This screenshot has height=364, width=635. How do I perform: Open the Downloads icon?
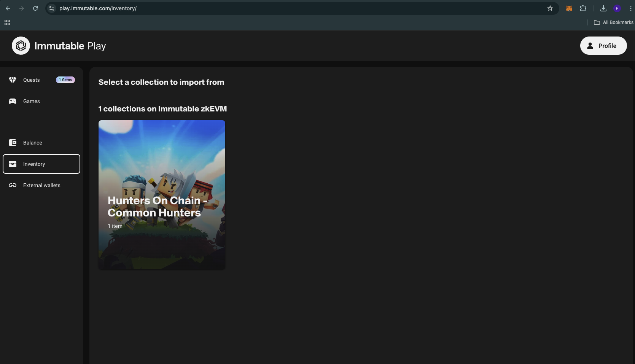[x=603, y=8]
